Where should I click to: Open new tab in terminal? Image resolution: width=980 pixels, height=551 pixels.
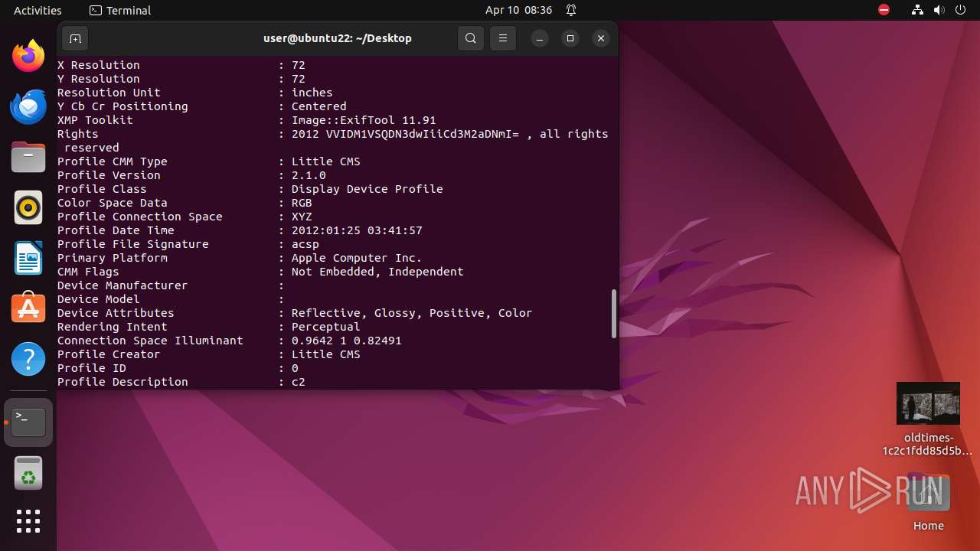[75, 38]
